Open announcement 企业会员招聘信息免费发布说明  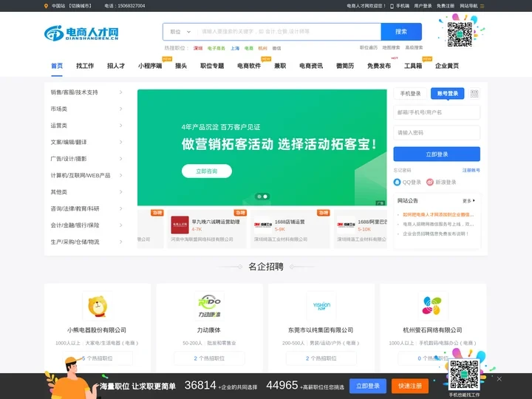click(436, 233)
